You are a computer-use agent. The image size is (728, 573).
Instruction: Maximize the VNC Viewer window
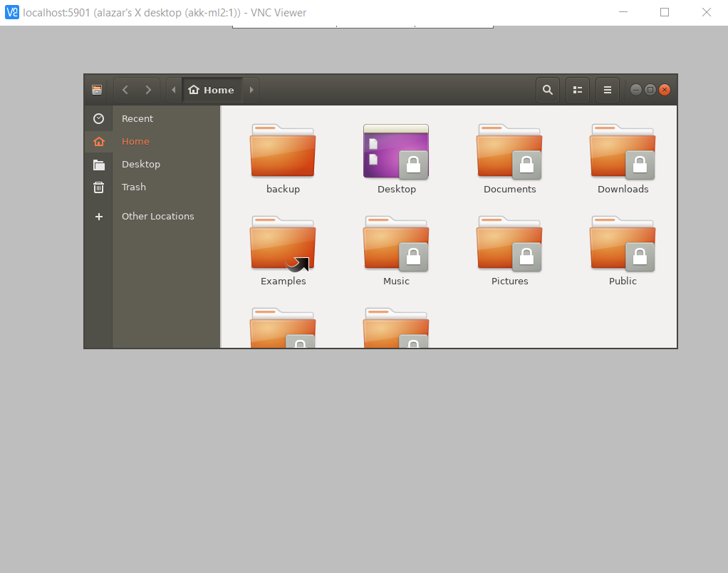(665, 13)
